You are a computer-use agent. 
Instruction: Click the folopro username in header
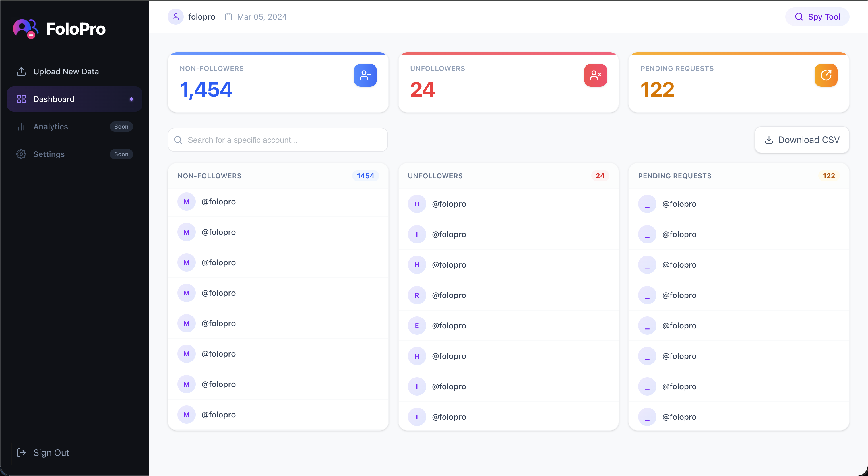point(201,17)
